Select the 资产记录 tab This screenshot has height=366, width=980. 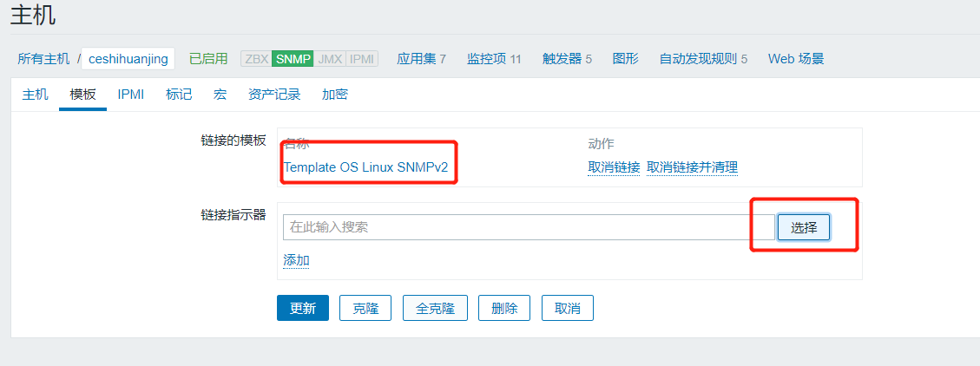274,95
